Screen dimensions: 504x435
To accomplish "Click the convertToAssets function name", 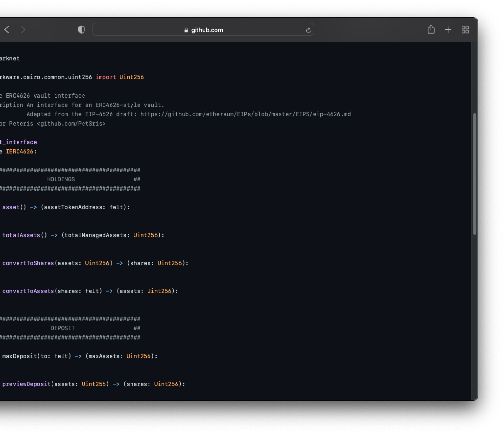I will (x=28, y=291).
